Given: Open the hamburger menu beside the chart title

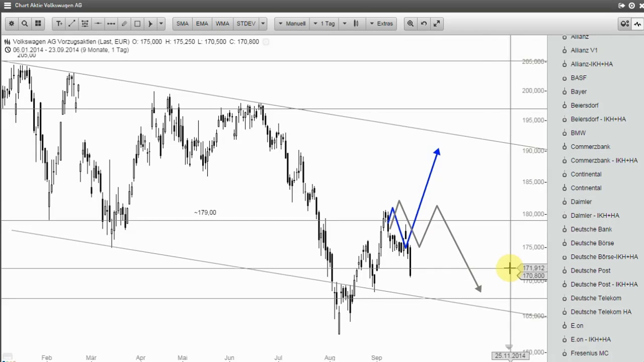Looking at the screenshot, I should [8, 5].
